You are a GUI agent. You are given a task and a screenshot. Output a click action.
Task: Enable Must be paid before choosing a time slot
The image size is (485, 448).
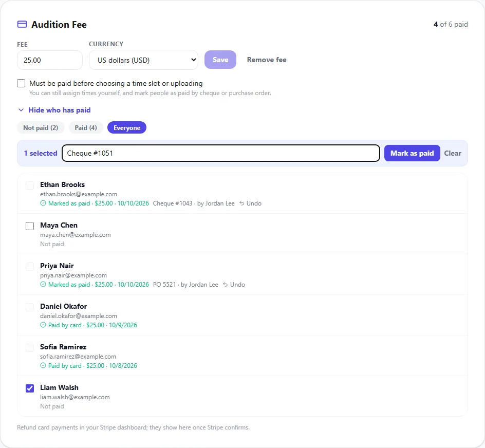(21, 83)
